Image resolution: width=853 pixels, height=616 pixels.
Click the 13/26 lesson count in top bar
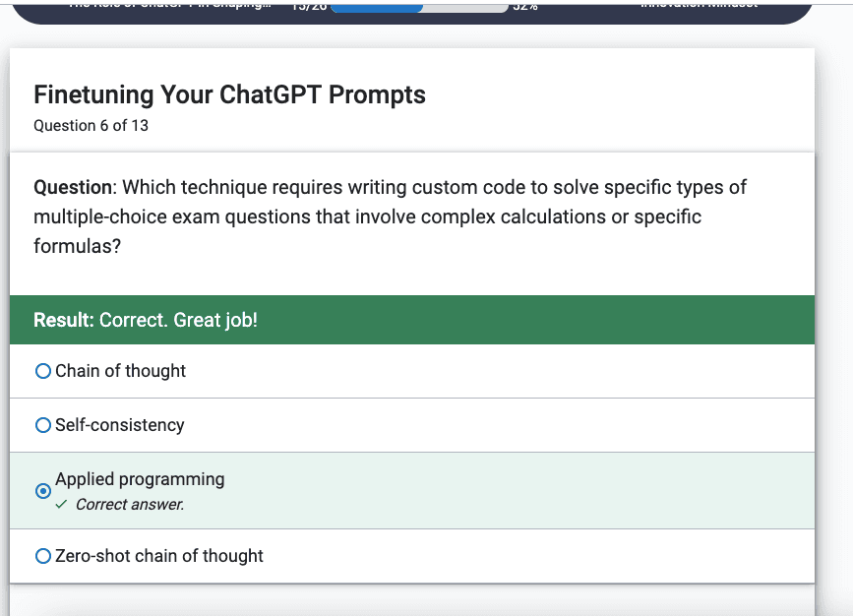(309, 7)
